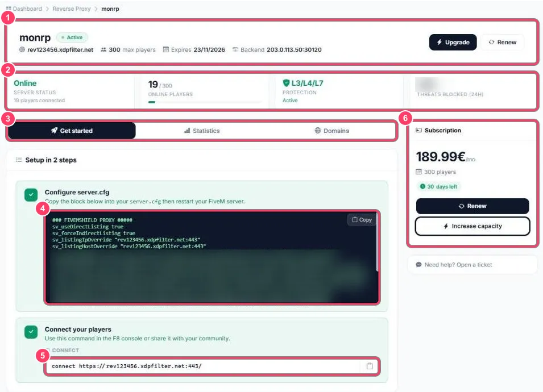
Task: Click the connect command input field
Action: 204,366
